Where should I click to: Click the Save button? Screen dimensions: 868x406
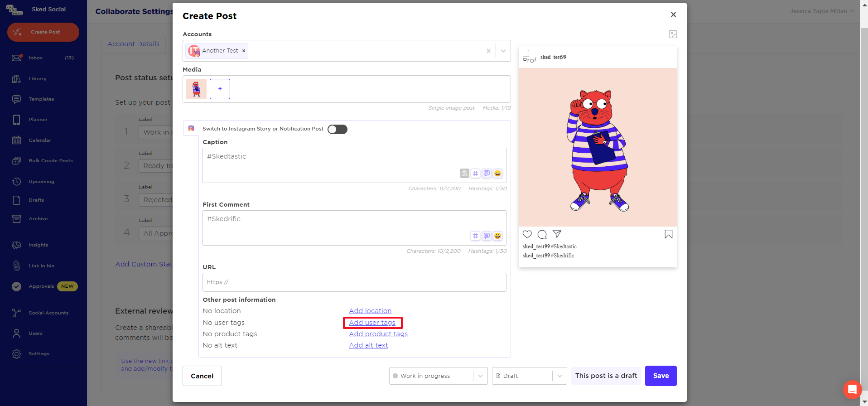tap(661, 376)
